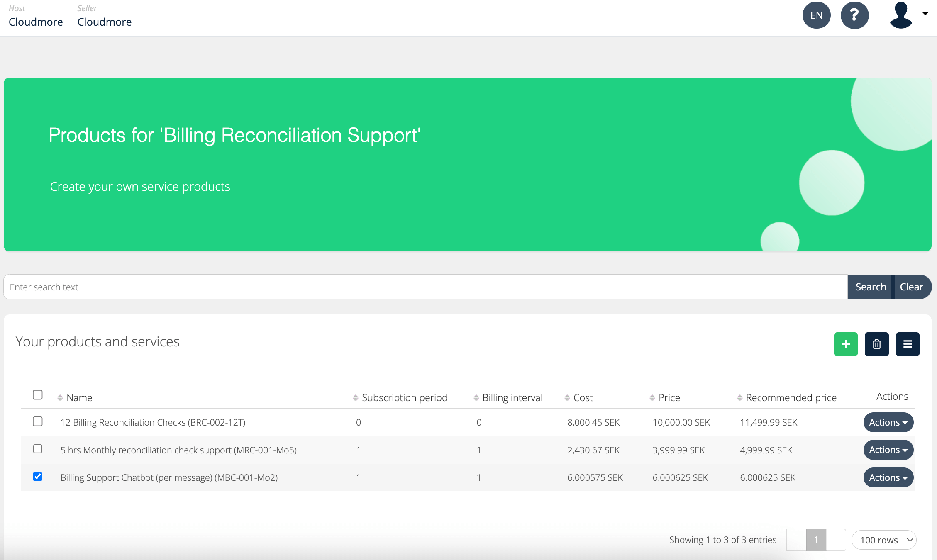
Task: Open Actions menu for BRC-002-12T product
Action: click(x=888, y=422)
